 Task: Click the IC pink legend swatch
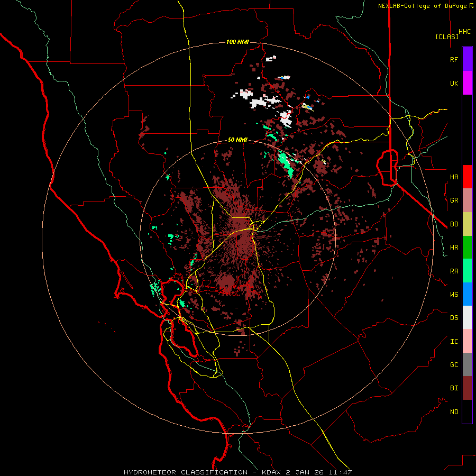coord(467,341)
